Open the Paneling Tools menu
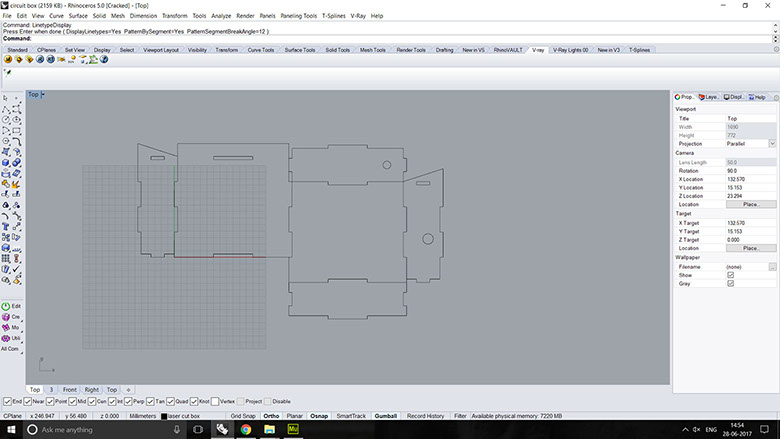Screen dimensions: 780x439 298,16
